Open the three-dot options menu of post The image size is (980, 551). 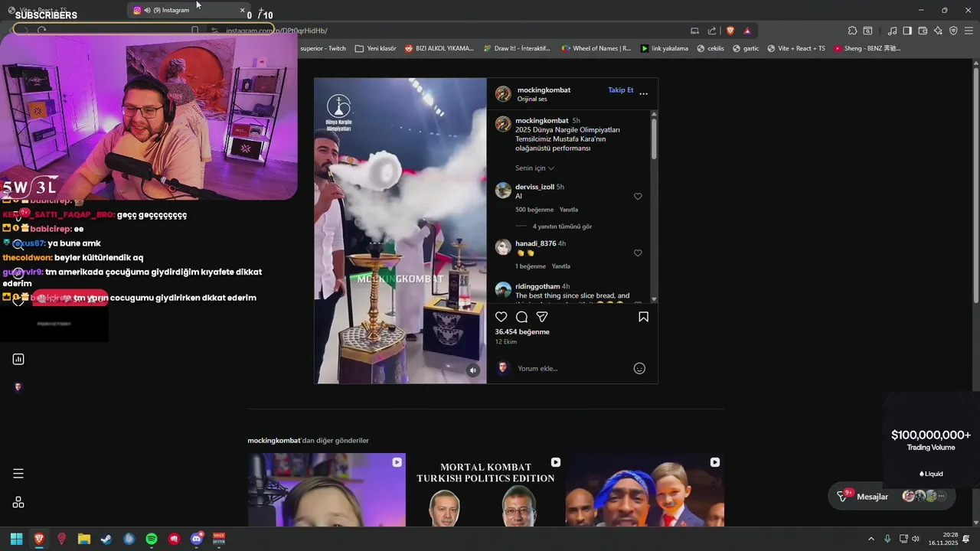coord(643,93)
